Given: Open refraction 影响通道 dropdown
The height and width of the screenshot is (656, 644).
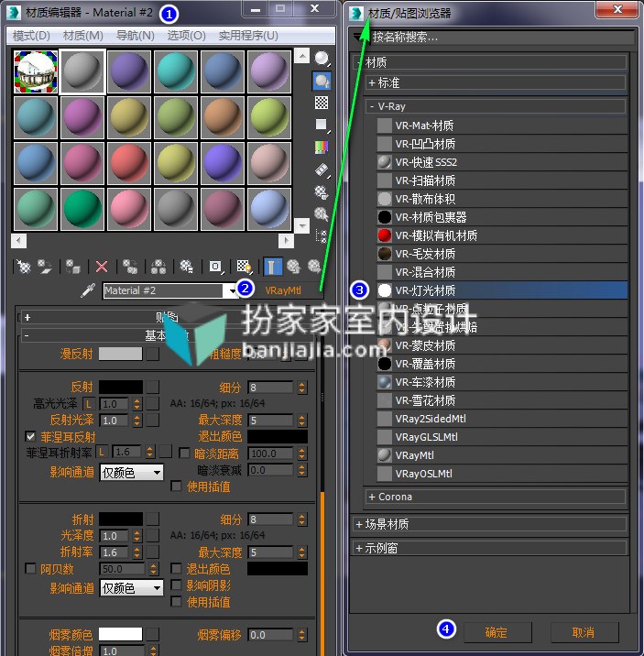Looking at the screenshot, I should click(x=131, y=588).
